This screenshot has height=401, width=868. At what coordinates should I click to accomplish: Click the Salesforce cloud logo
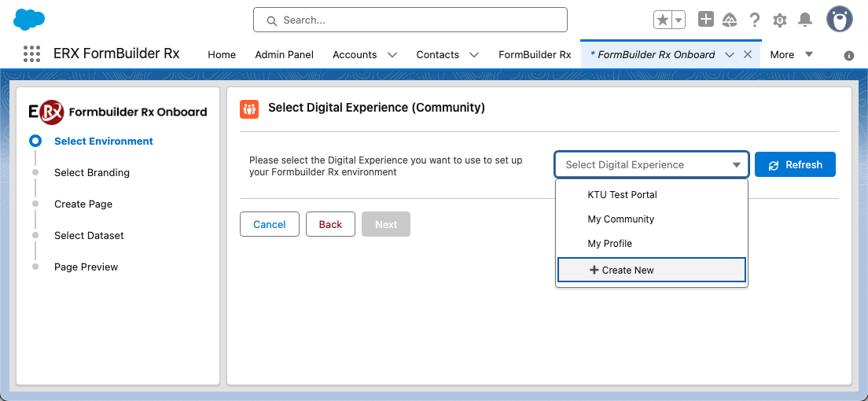click(29, 20)
